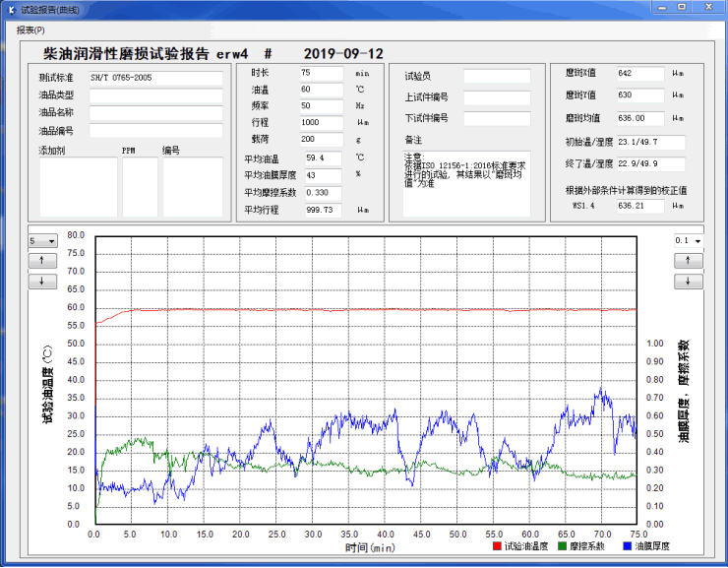
Task: Click the 测试标准 field containing SH/T 0765-2005
Action: pos(155,77)
